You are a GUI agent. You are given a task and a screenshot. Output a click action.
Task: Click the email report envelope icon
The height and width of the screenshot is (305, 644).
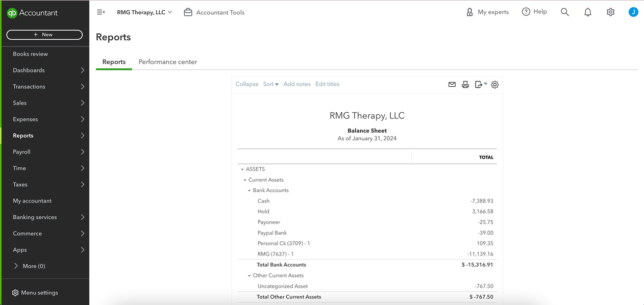452,85
